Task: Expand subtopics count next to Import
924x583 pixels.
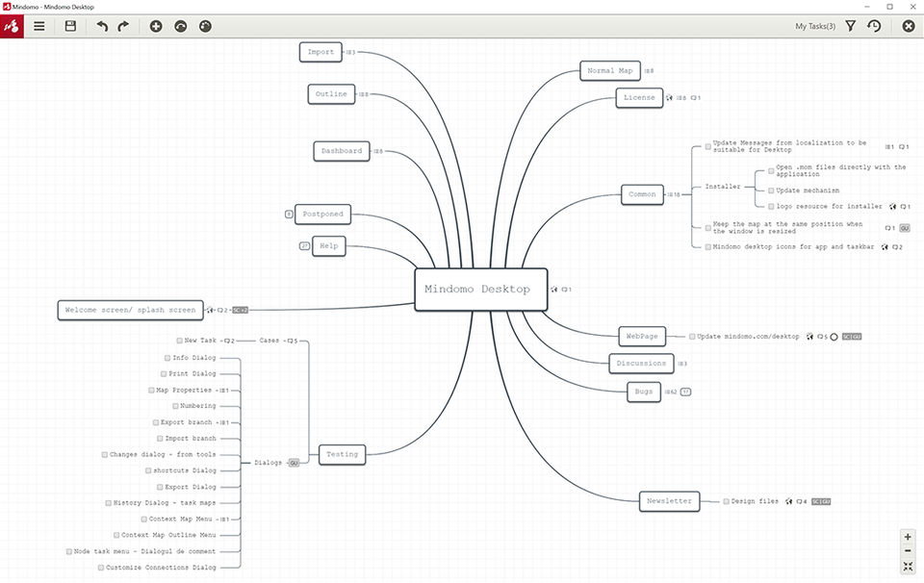Action: (x=350, y=52)
